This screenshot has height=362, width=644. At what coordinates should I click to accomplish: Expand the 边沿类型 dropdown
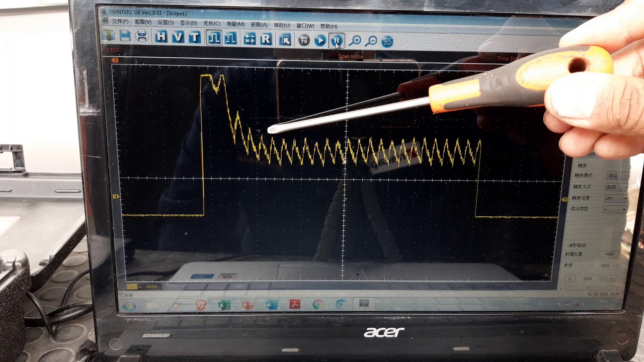click(x=614, y=209)
